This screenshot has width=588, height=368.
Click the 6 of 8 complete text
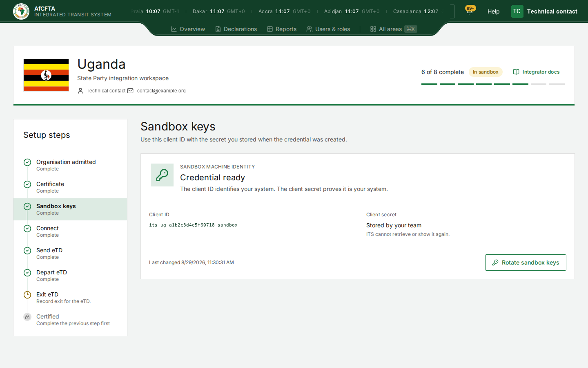[443, 72]
